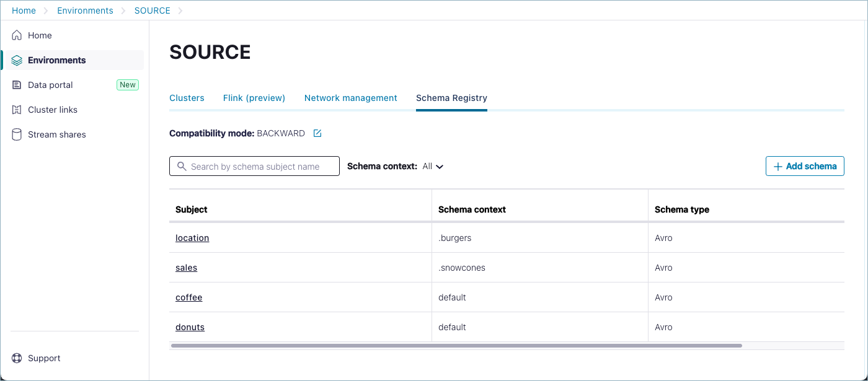Open the donuts schema subject
The width and height of the screenshot is (868, 381).
tap(190, 327)
